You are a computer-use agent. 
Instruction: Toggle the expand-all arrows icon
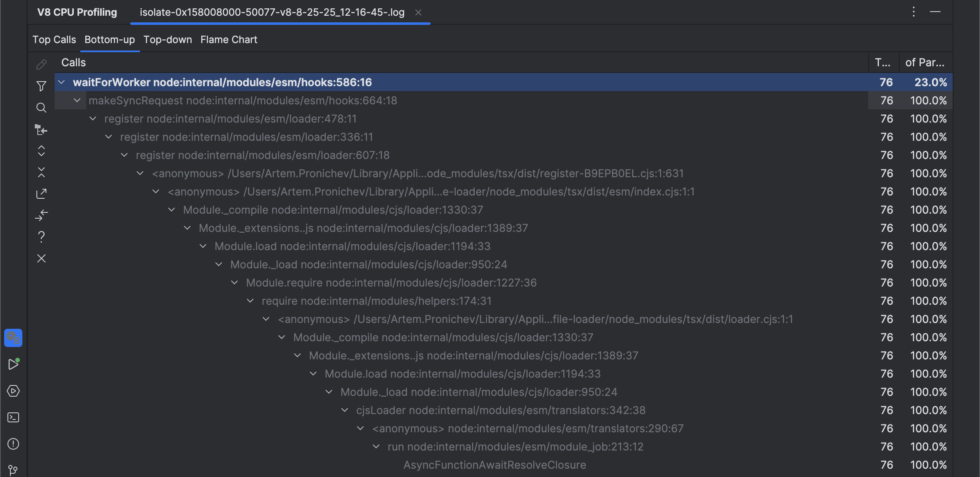click(41, 151)
